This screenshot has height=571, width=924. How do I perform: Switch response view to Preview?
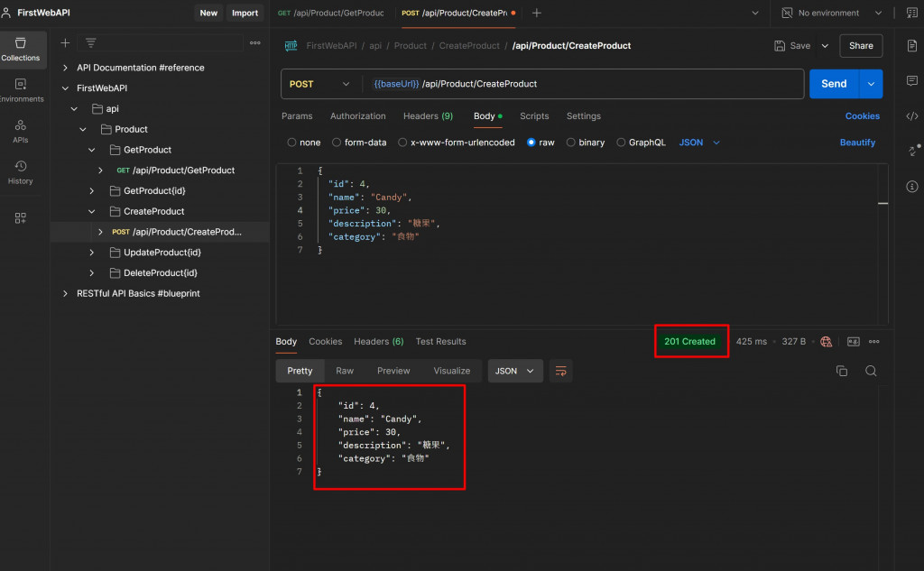pos(393,372)
